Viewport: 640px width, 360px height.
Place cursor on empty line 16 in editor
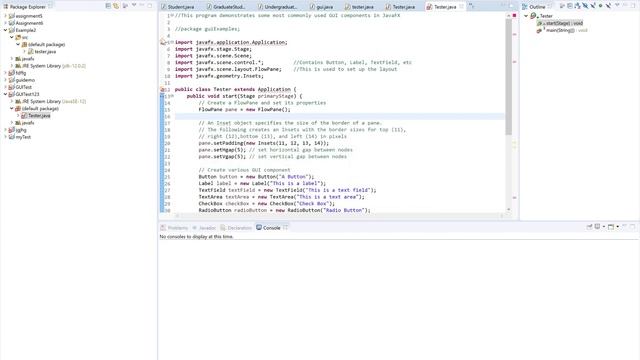coord(339,116)
